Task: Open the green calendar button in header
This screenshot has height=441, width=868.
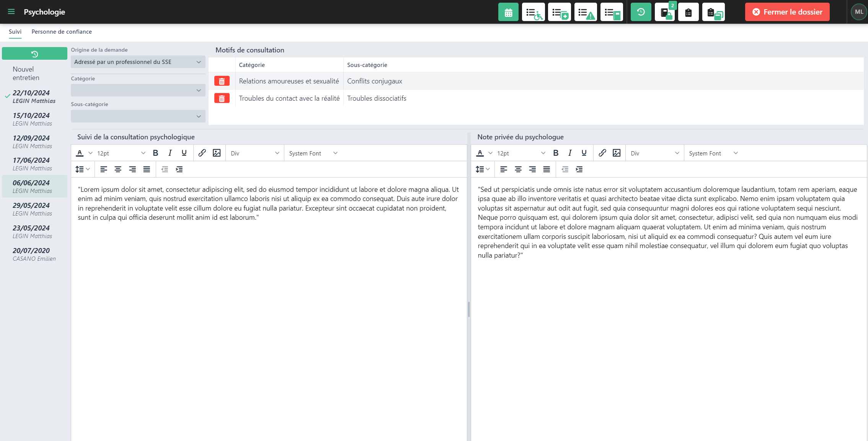Action: tap(508, 12)
